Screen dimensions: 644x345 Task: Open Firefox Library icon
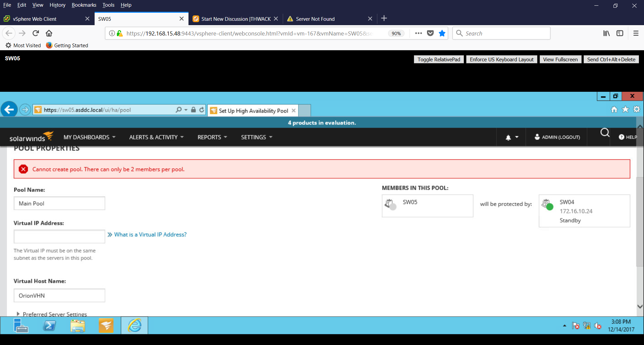(606, 33)
